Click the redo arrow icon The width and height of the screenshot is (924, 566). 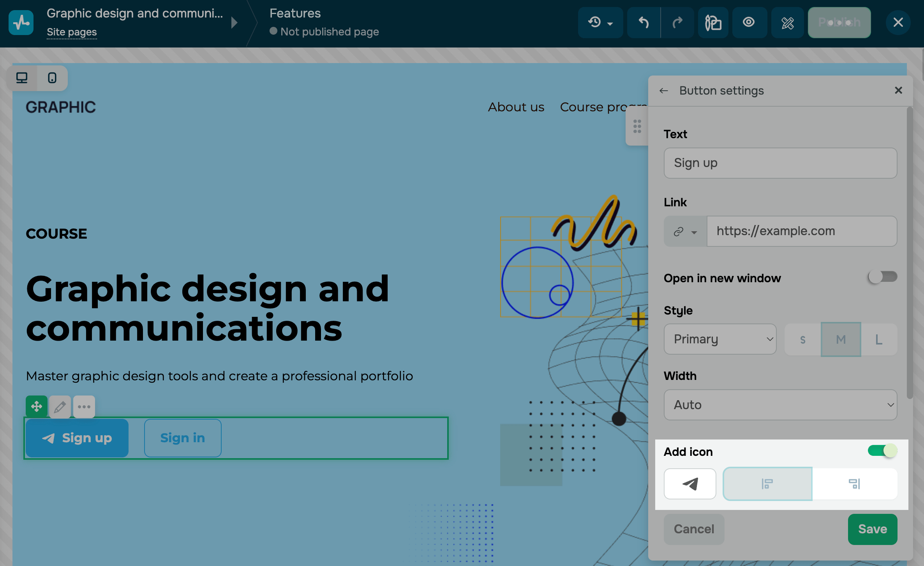[678, 23]
